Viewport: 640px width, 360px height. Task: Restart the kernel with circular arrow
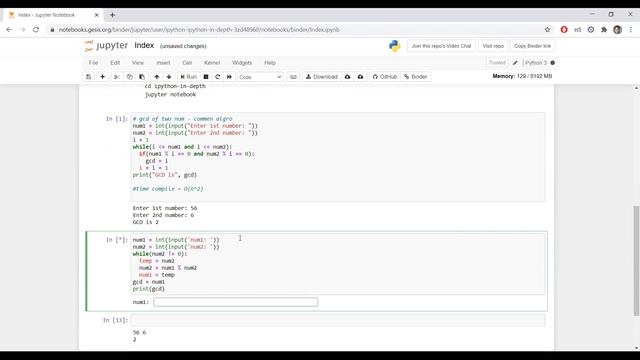point(218,77)
